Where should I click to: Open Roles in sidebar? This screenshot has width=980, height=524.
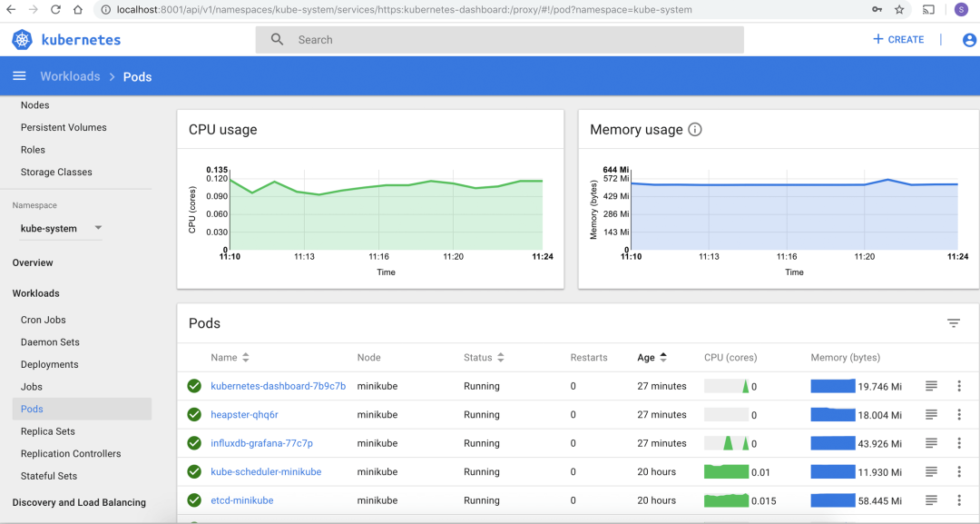(x=33, y=150)
